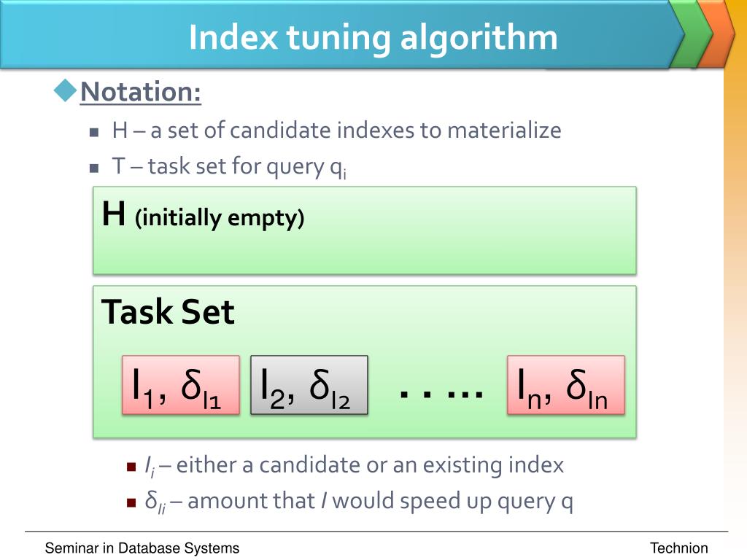Click the H (initially empty) green panel

point(365,230)
